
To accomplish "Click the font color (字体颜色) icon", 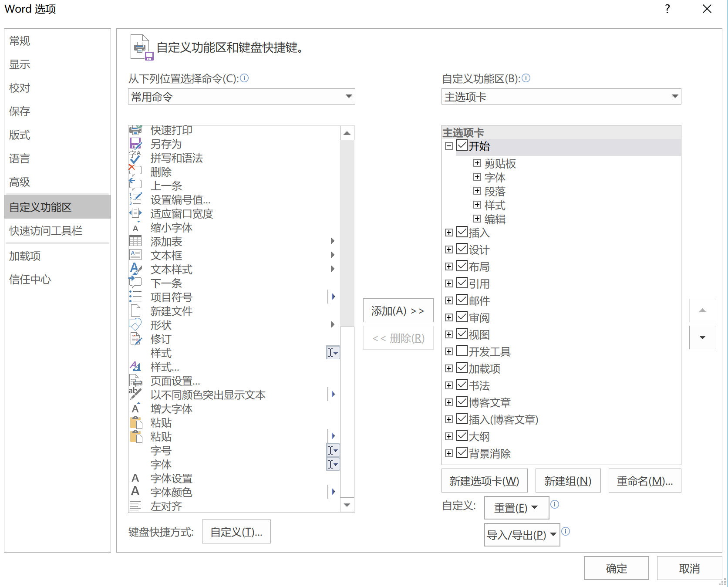I will [135, 492].
